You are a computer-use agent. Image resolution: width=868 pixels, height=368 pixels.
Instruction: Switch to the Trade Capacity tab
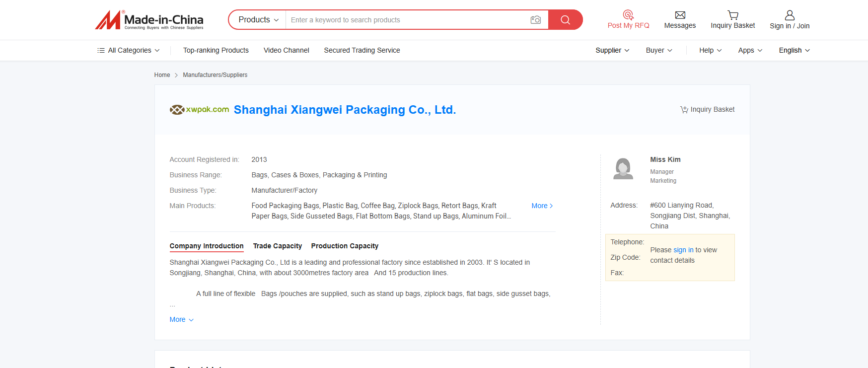[277, 246]
